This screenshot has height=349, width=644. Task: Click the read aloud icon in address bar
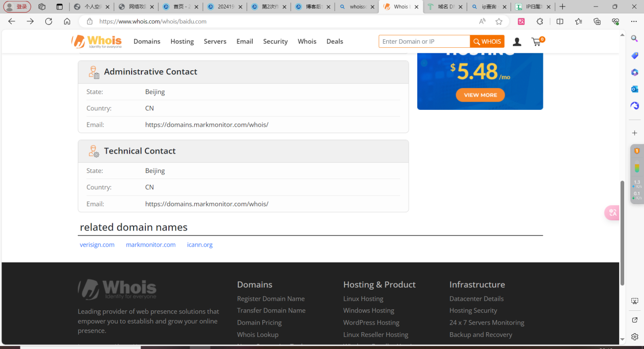[482, 21]
